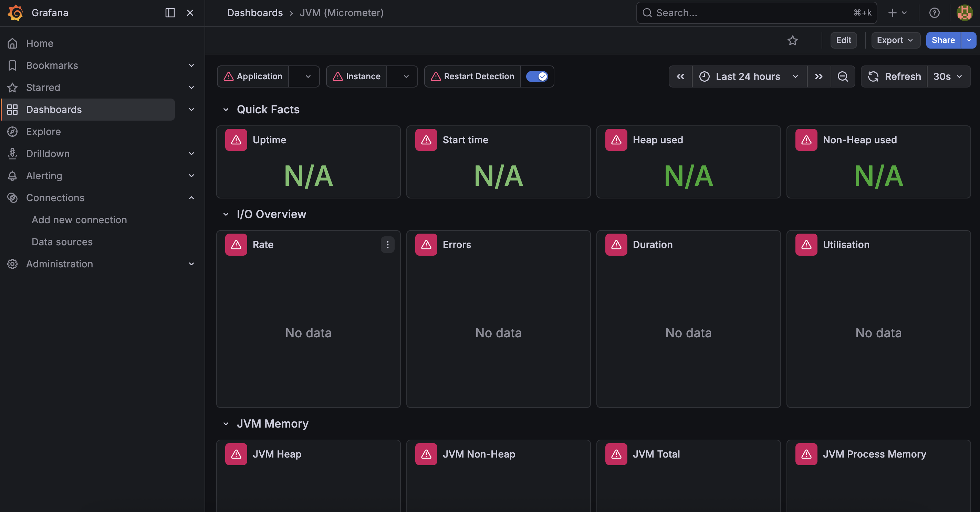Open the Application variable dropdown
This screenshot has width=980, height=512.
coord(304,76)
